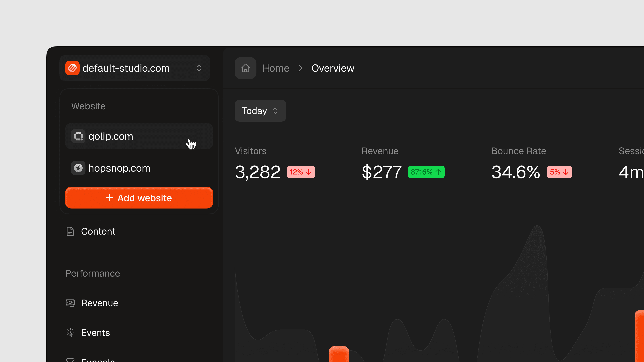Click the Performance section header in sidebar
This screenshot has height=362, width=644.
(93, 273)
